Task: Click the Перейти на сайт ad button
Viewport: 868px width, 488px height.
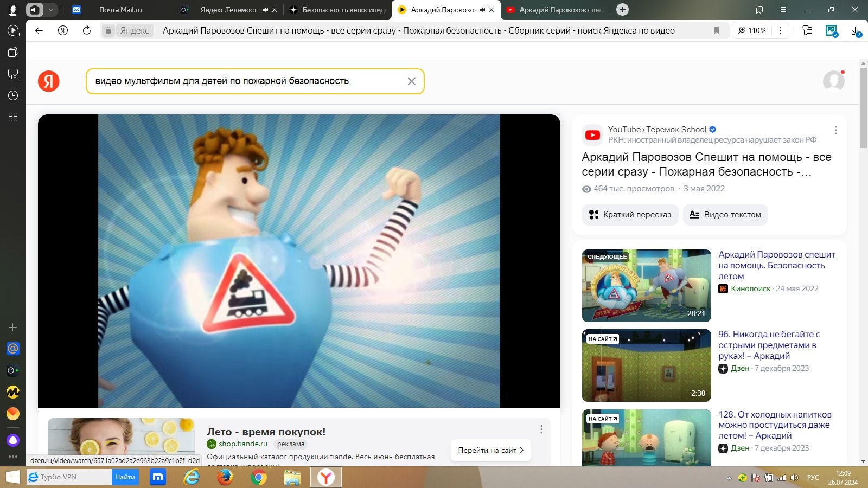Action: click(491, 450)
